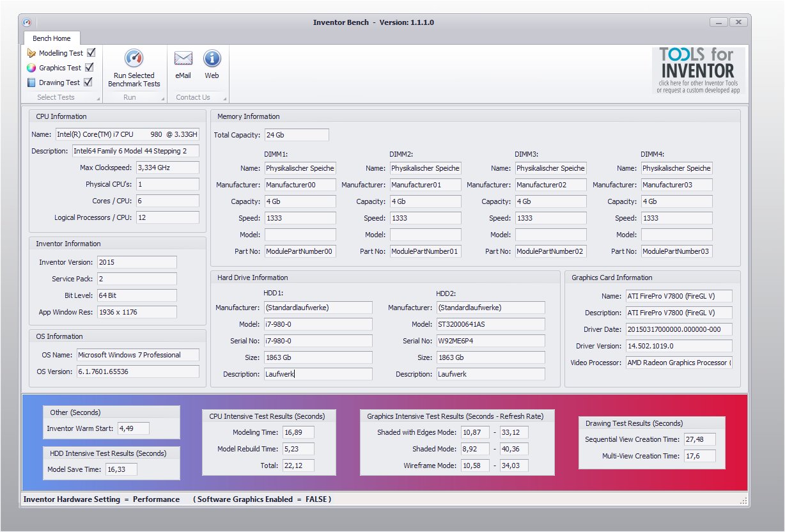The height and width of the screenshot is (532, 785).
Task: Click the DIMM4 Capacity field
Action: pos(677,201)
